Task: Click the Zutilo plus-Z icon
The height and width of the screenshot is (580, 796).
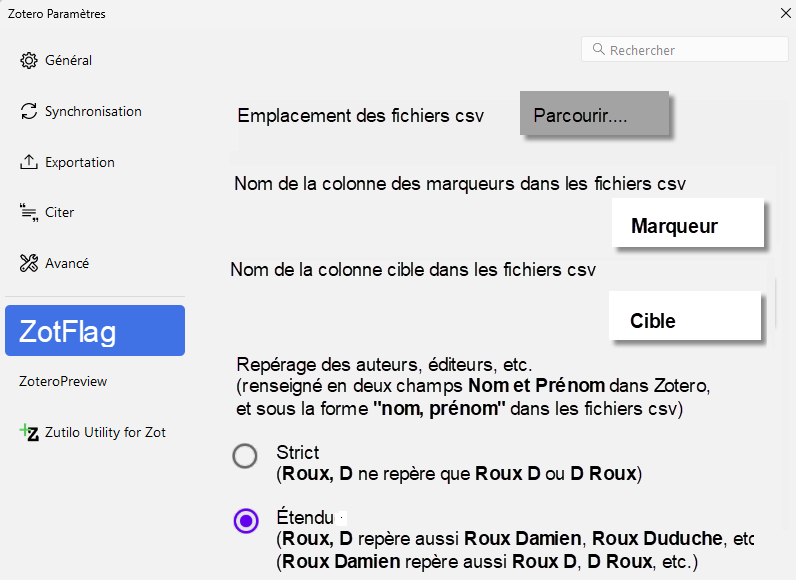Action: pos(29,432)
